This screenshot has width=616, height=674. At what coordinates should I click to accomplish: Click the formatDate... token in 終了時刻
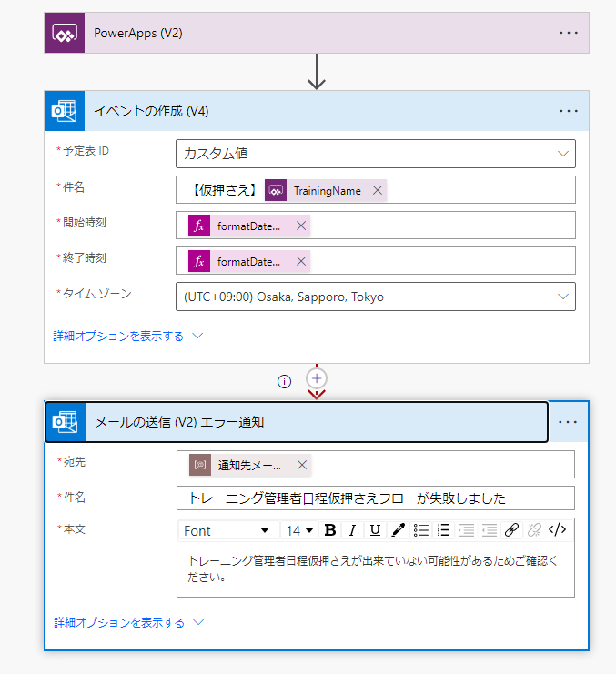click(248, 261)
